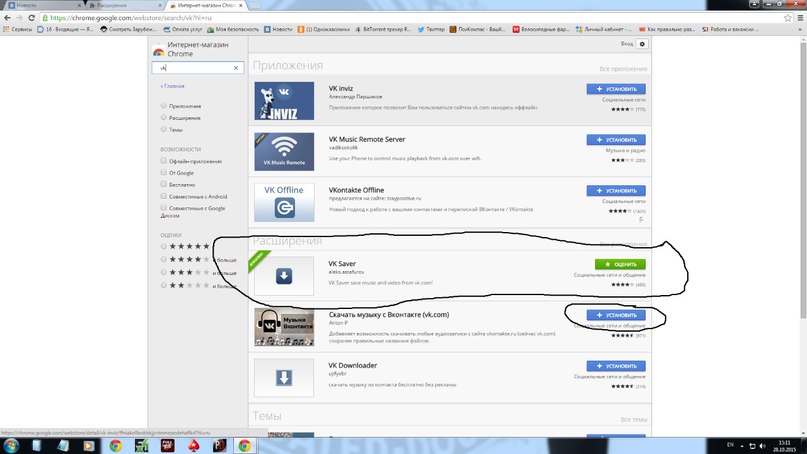Select three stars and more filter

coord(164,272)
